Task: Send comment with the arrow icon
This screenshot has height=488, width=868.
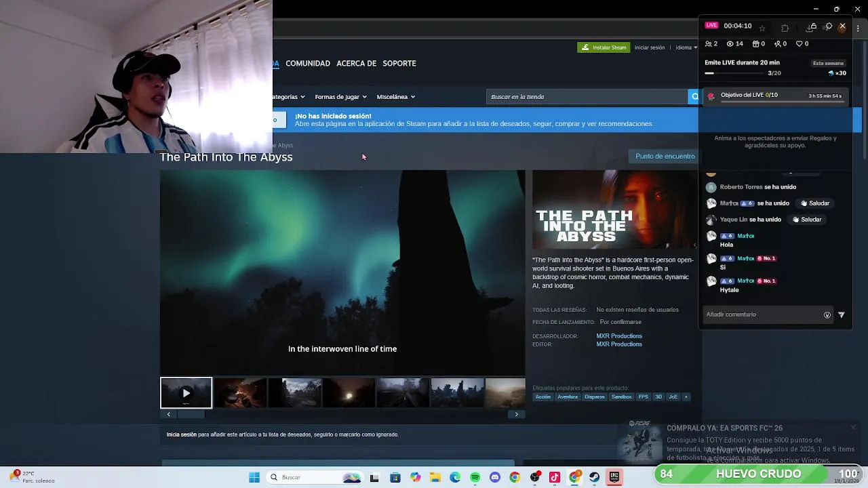Action: click(842, 314)
